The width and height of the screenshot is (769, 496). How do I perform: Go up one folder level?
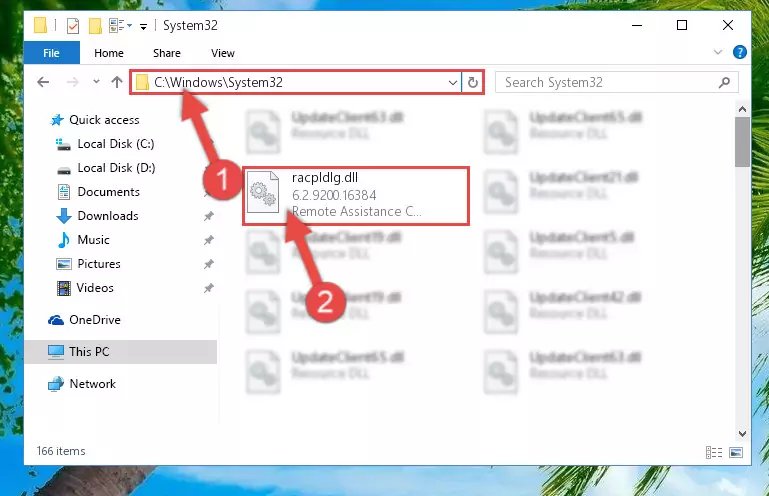tap(117, 82)
